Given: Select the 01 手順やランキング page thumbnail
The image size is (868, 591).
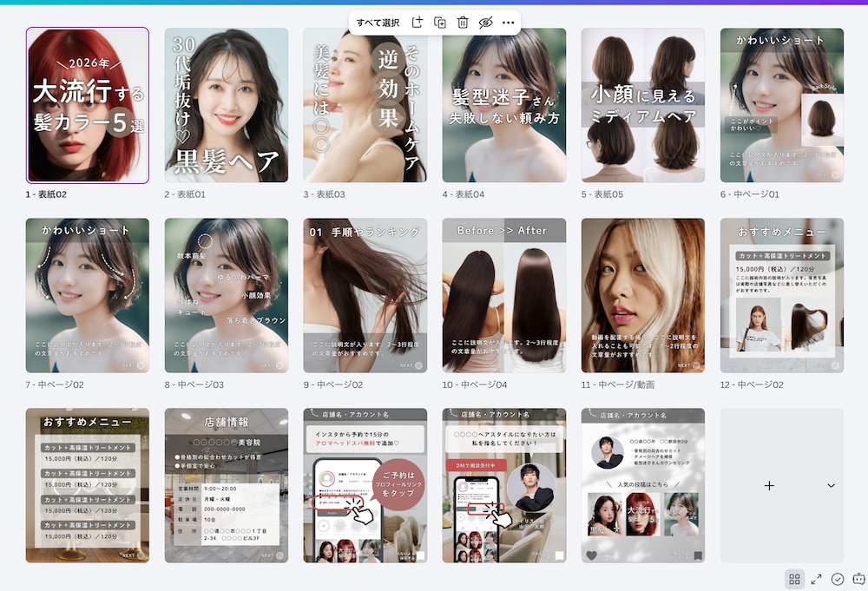Looking at the screenshot, I should [365, 295].
